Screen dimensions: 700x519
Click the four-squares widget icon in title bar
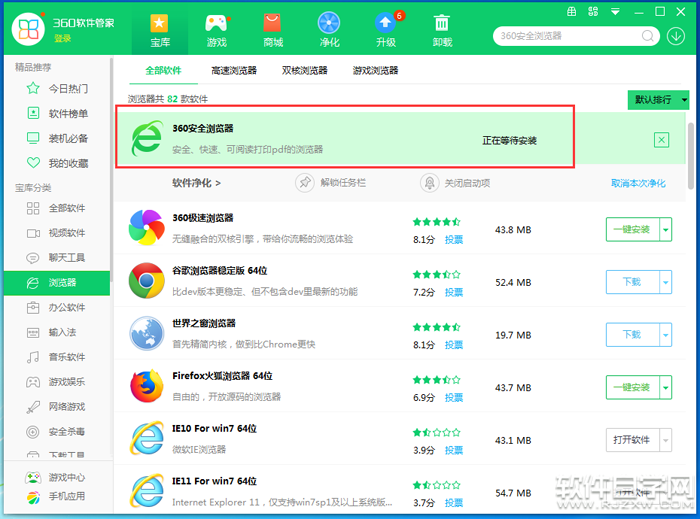coord(593,12)
